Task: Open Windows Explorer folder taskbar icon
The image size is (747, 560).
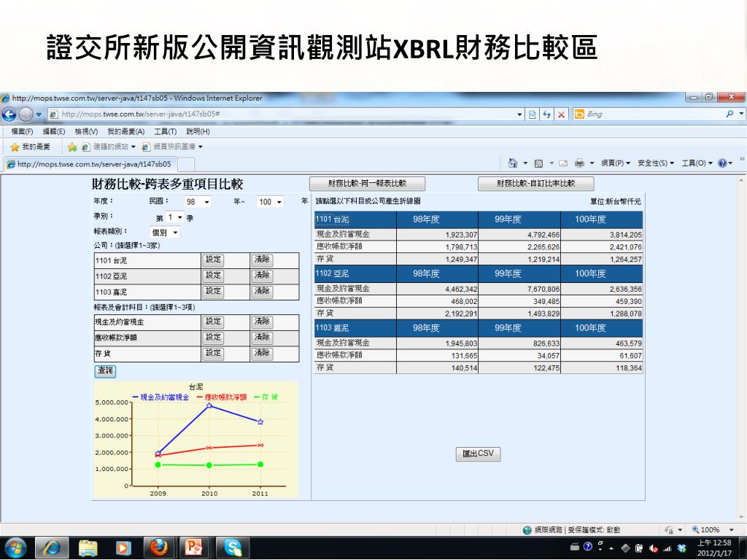Action: [x=88, y=548]
